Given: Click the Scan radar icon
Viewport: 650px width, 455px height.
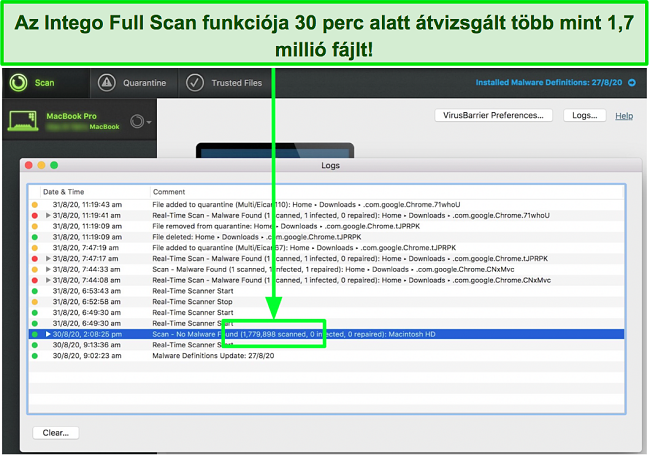Looking at the screenshot, I should click(x=20, y=83).
